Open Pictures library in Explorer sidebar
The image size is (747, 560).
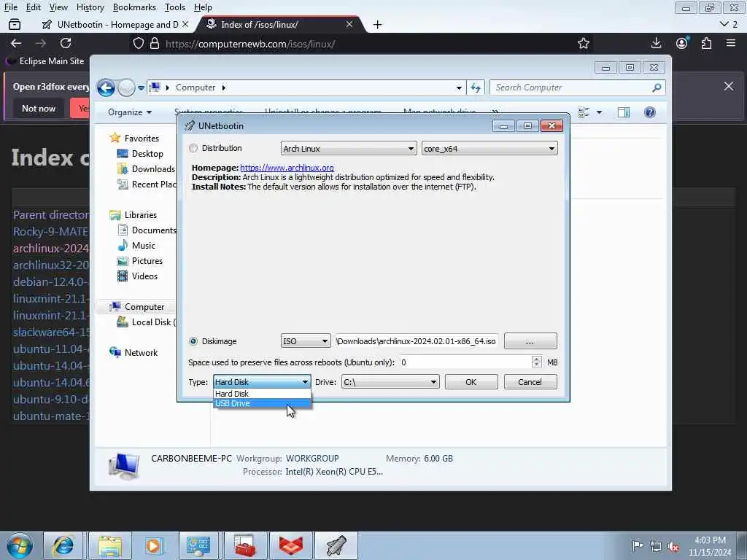tap(140, 261)
